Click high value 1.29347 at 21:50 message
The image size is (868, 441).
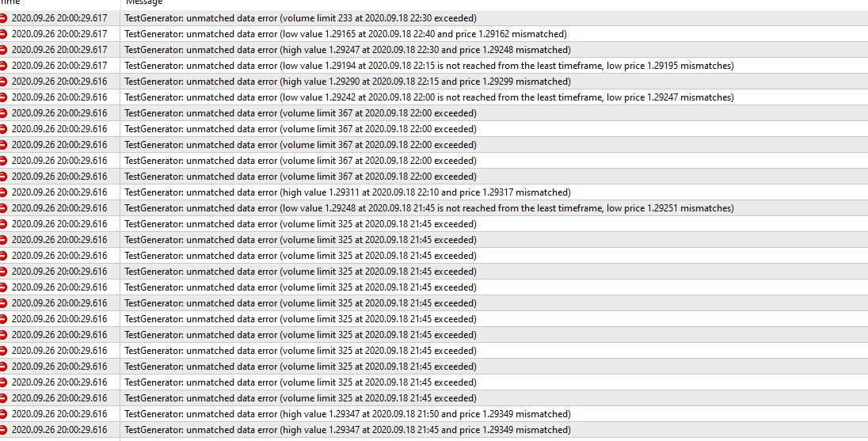coord(347,414)
